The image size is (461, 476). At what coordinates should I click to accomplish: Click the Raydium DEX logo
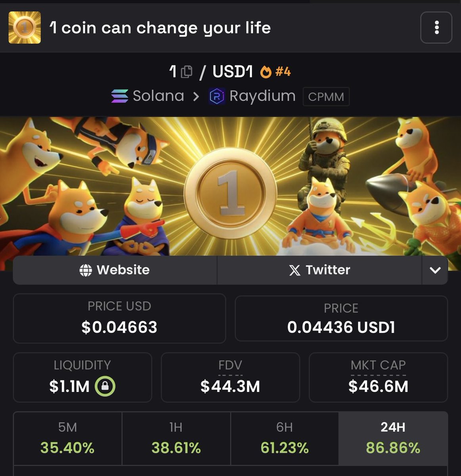point(217,96)
